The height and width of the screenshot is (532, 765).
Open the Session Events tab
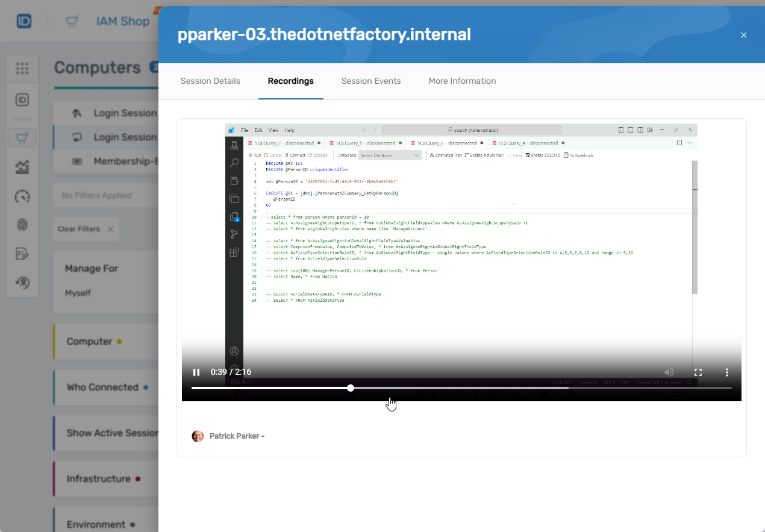(x=370, y=81)
